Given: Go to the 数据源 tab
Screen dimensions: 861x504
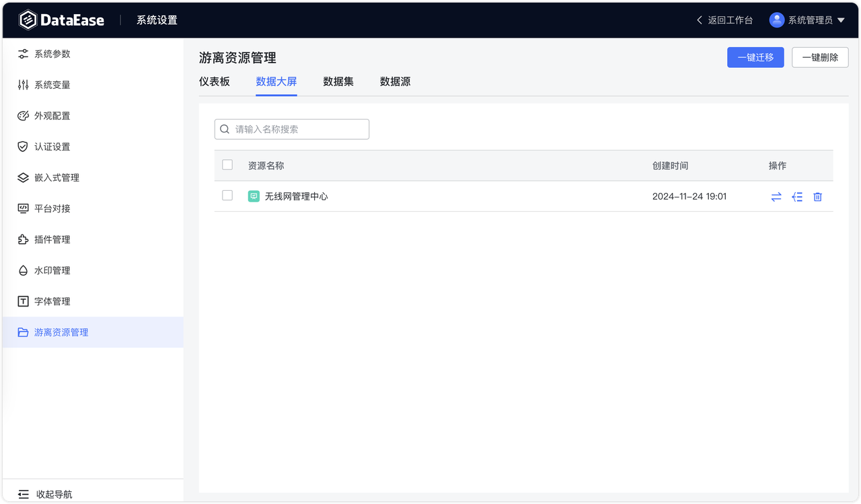Looking at the screenshot, I should coord(396,81).
